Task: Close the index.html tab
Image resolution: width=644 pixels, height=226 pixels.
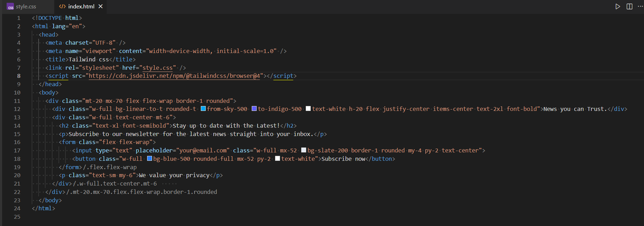Action: coord(101,6)
